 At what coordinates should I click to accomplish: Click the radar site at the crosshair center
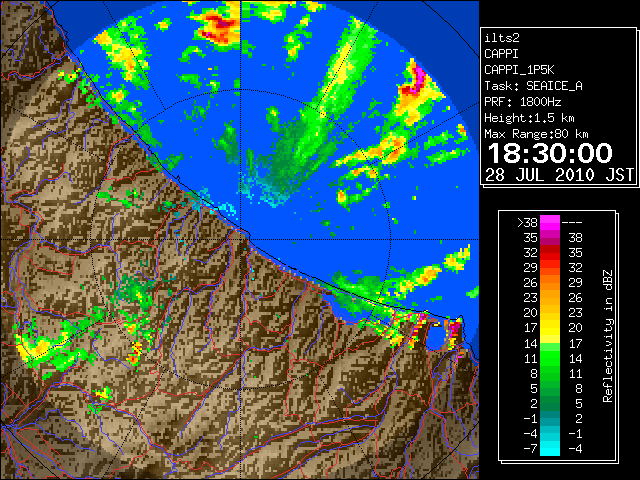click(x=241, y=239)
